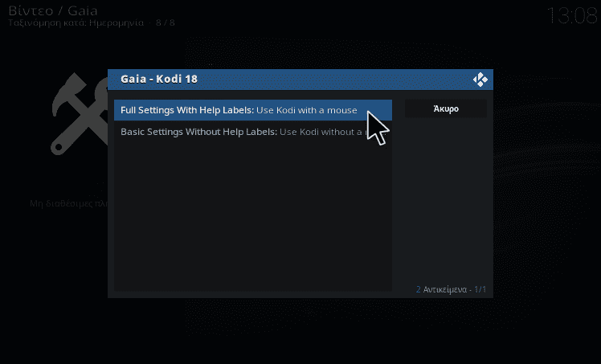The width and height of the screenshot is (601, 364).
Task: Click the 8 / 8 item counter
Action: pos(166,22)
